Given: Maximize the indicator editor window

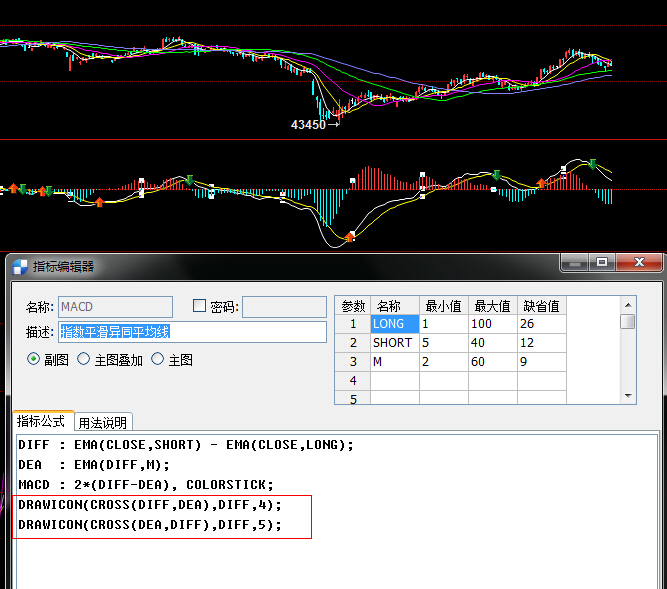Looking at the screenshot, I should (602, 262).
